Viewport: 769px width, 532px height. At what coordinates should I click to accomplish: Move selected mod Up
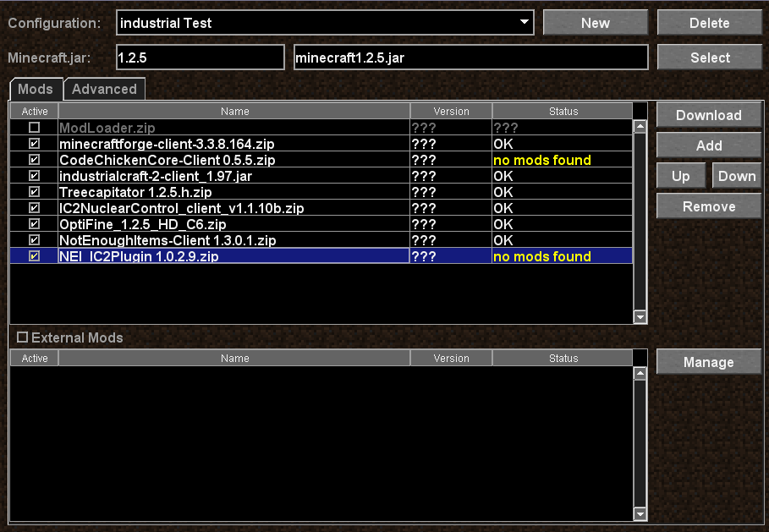pos(680,176)
